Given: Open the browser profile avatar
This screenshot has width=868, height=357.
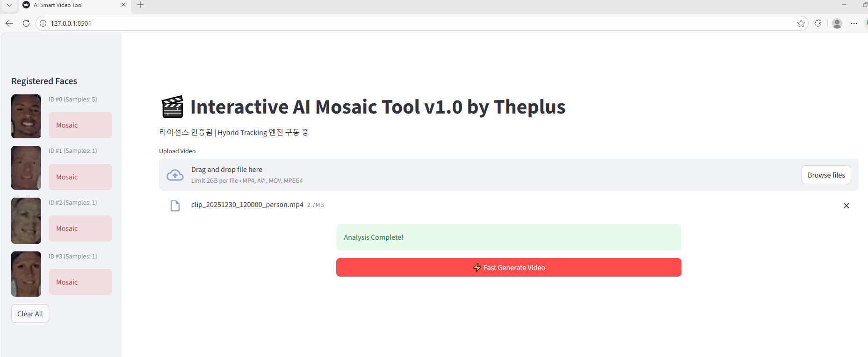Looking at the screenshot, I should tap(837, 23).
